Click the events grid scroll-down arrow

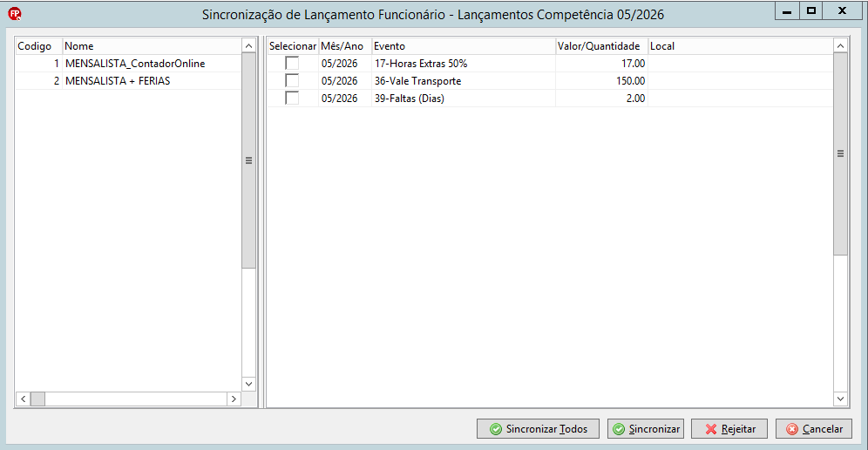[x=840, y=399]
